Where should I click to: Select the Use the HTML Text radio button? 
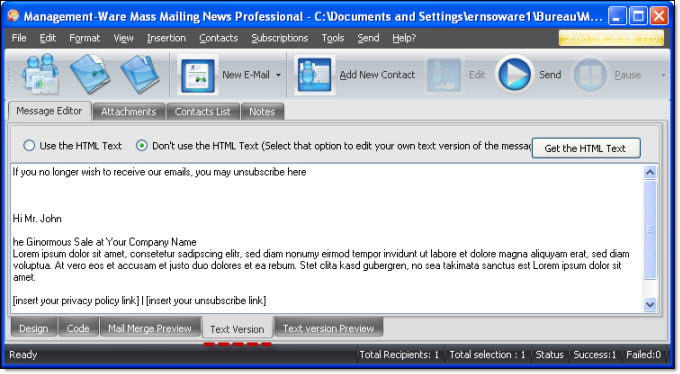[x=29, y=145]
